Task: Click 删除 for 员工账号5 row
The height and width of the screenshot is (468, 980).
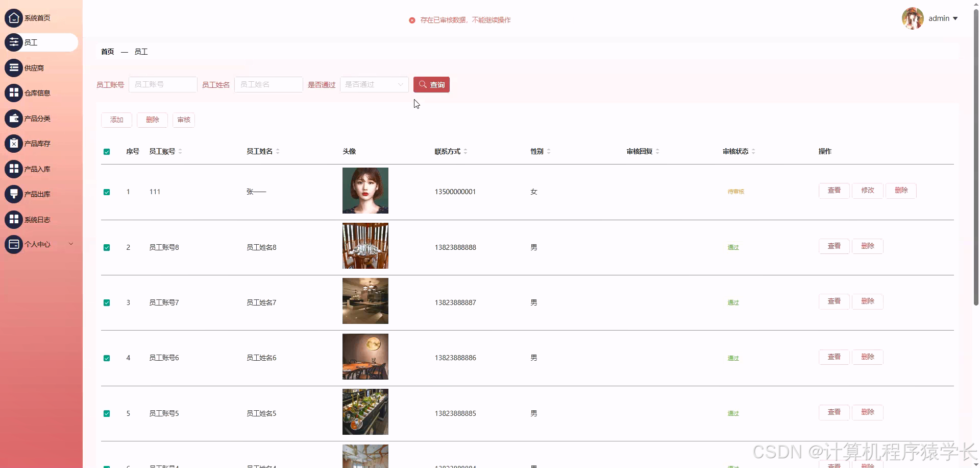Action: coord(868,412)
